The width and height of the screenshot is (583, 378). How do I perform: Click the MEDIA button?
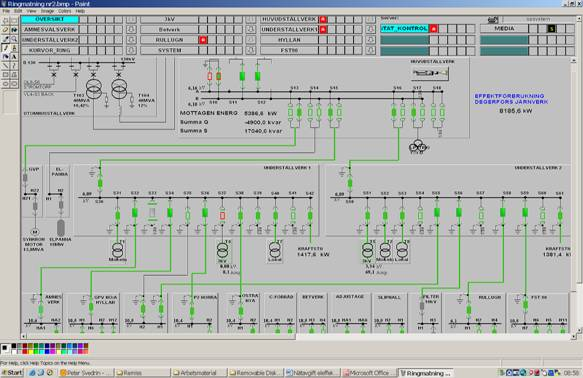click(x=504, y=29)
